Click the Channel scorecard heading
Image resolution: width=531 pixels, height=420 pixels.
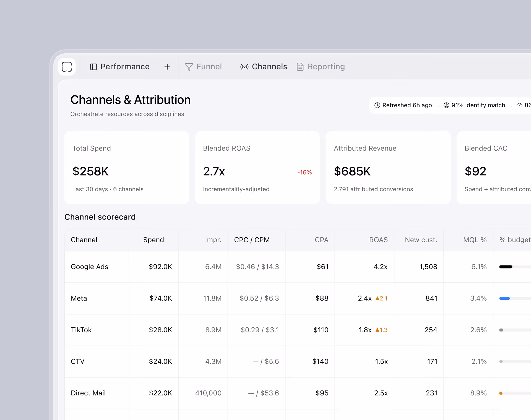pyautogui.click(x=100, y=217)
